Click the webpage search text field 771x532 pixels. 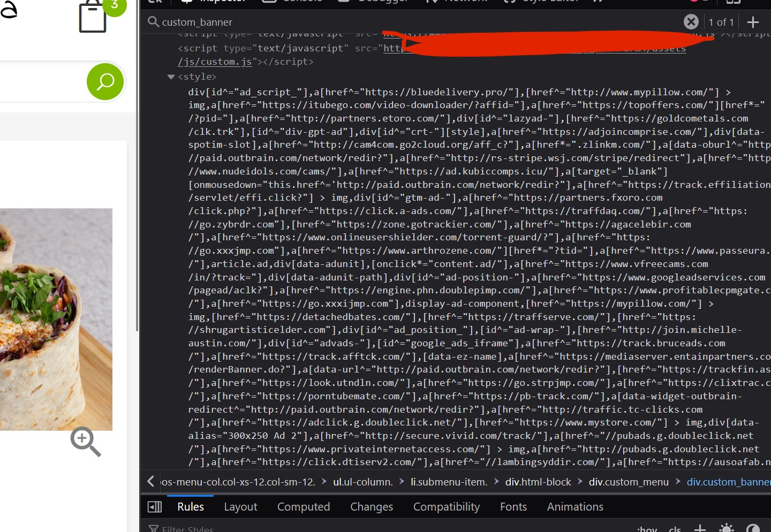pyautogui.click(x=43, y=82)
